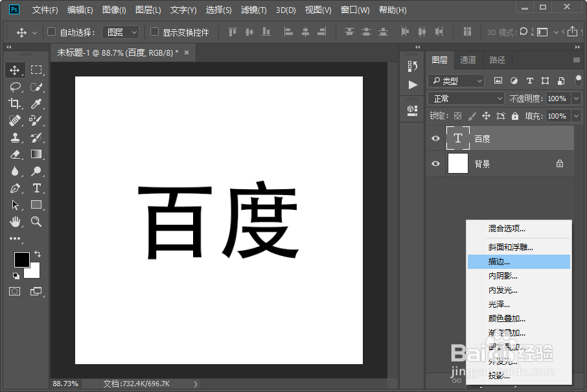Select the Move tool in the toolbox
The height and width of the screenshot is (392, 587).
(15, 70)
